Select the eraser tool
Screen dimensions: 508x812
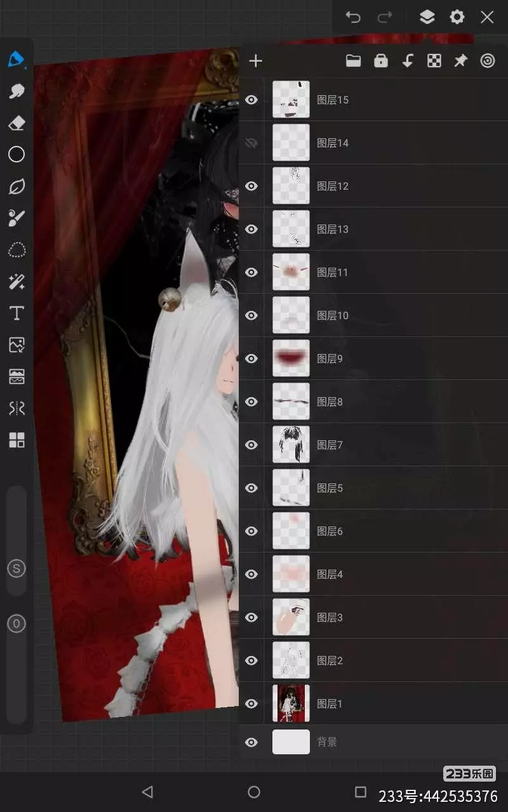coord(17,123)
